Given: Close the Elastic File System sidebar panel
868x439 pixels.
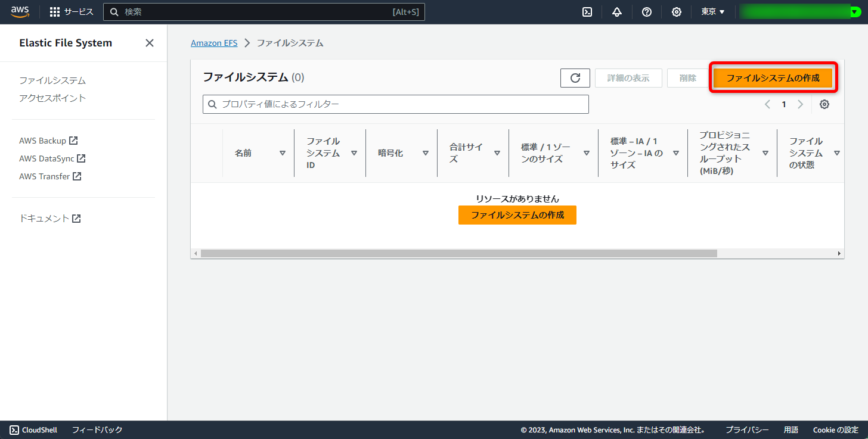Looking at the screenshot, I should [x=149, y=42].
